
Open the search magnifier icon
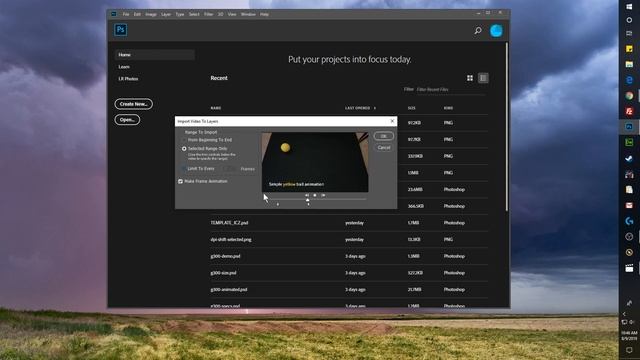(x=478, y=31)
